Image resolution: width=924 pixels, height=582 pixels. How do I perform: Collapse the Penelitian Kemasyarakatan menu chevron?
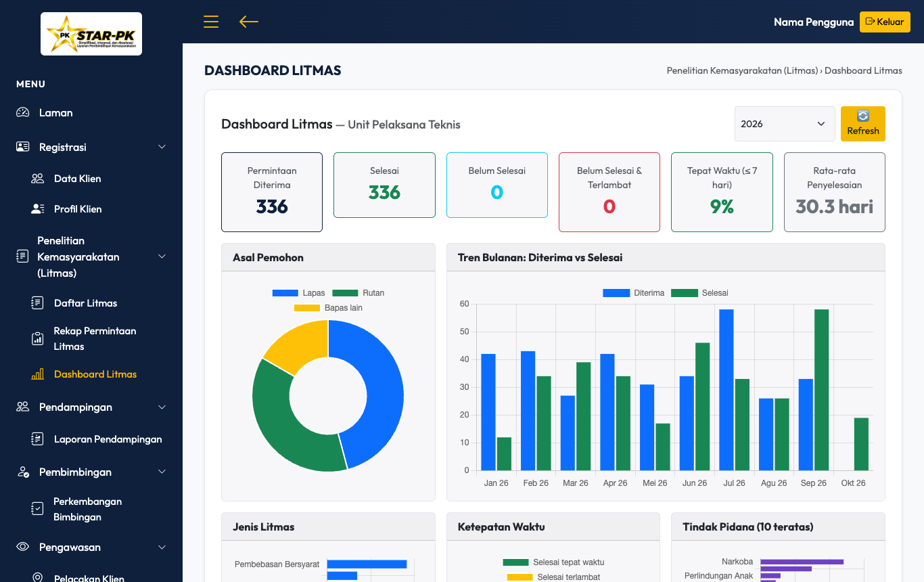click(x=162, y=256)
